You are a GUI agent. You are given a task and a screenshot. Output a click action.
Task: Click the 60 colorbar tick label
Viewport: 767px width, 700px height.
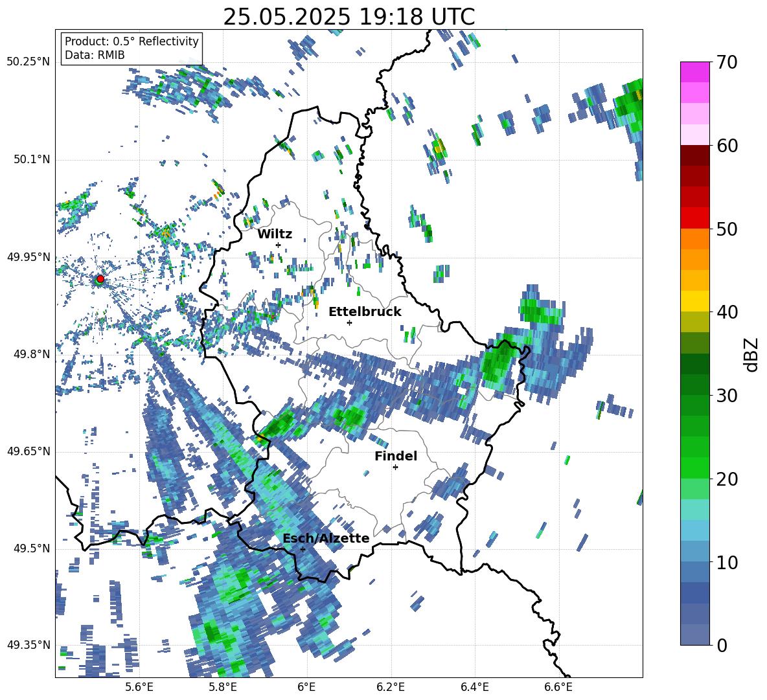(726, 146)
